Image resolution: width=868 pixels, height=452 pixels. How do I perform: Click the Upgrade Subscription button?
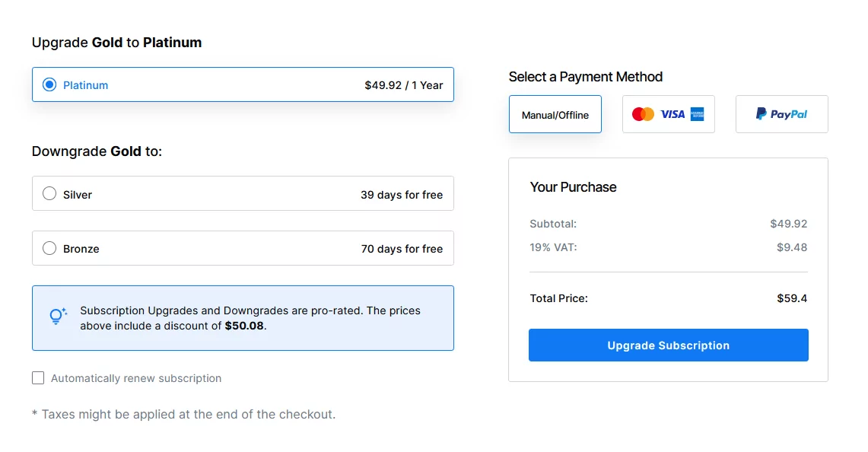pyautogui.click(x=668, y=345)
